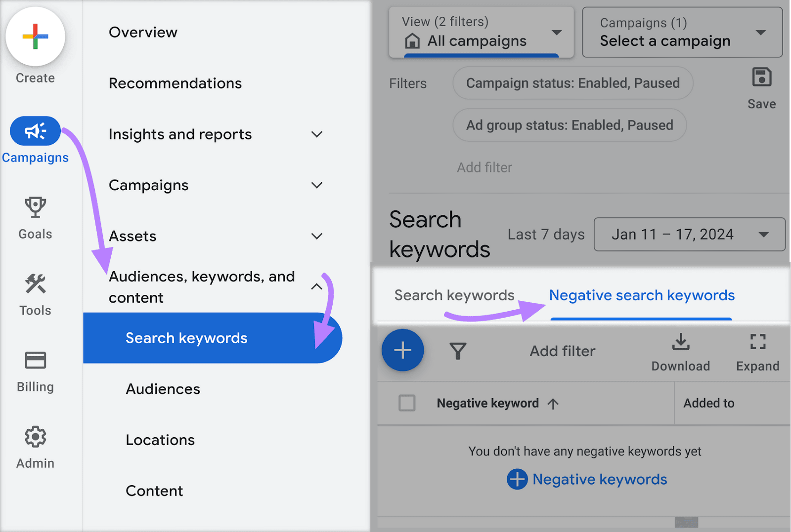Click the blue plus button to add keywords
791x532 pixels.
[x=402, y=350]
